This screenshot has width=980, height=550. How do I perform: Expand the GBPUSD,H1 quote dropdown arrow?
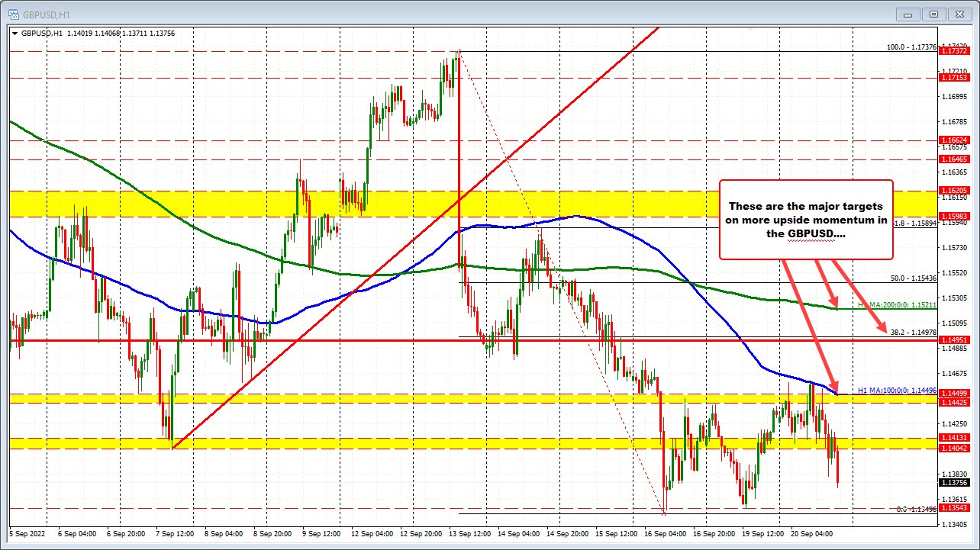pos(16,34)
